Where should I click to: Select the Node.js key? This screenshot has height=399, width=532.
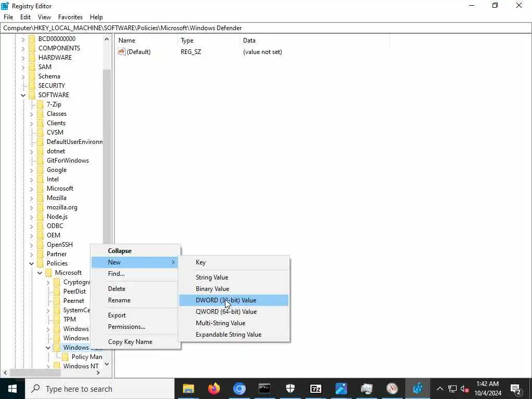tap(57, 217)
